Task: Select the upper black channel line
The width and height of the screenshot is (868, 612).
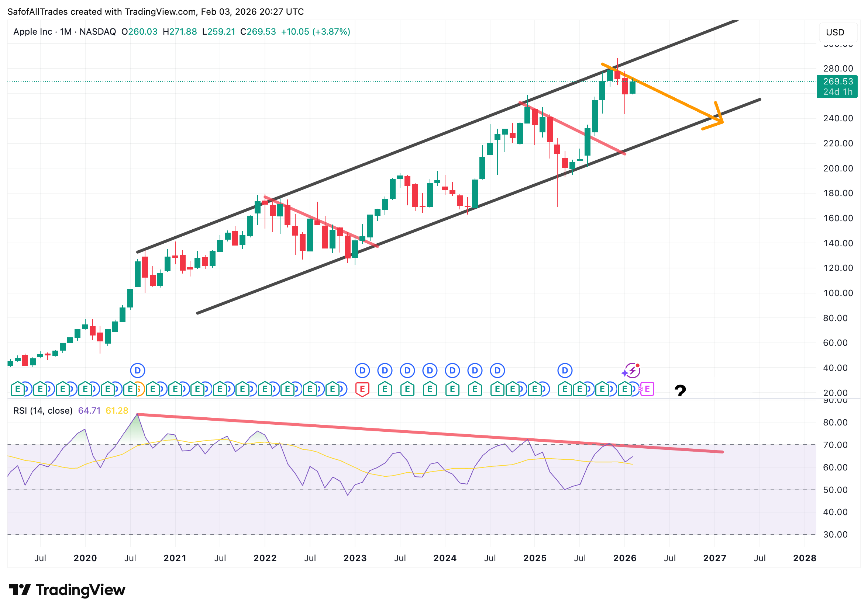Action: coord(378,159)
